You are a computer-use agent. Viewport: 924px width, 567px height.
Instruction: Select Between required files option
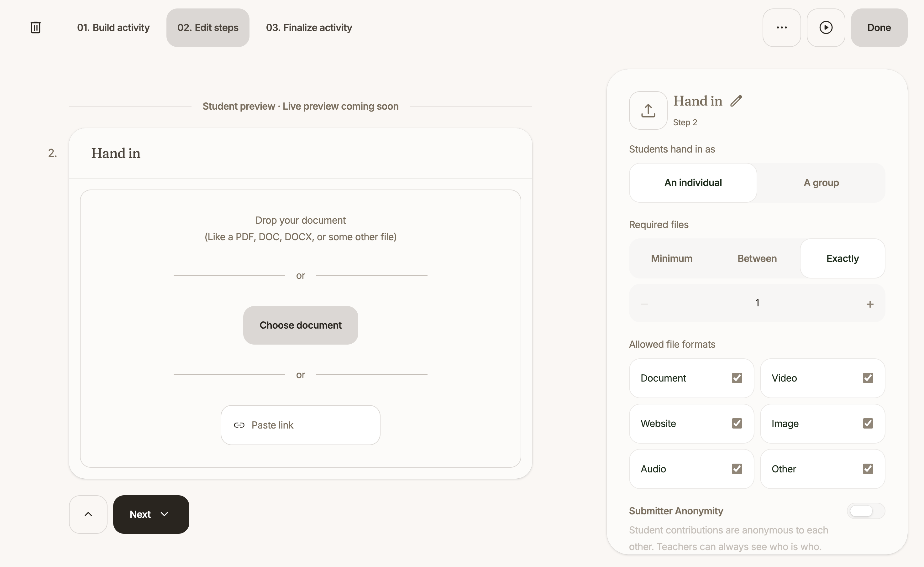coord(757,258)
